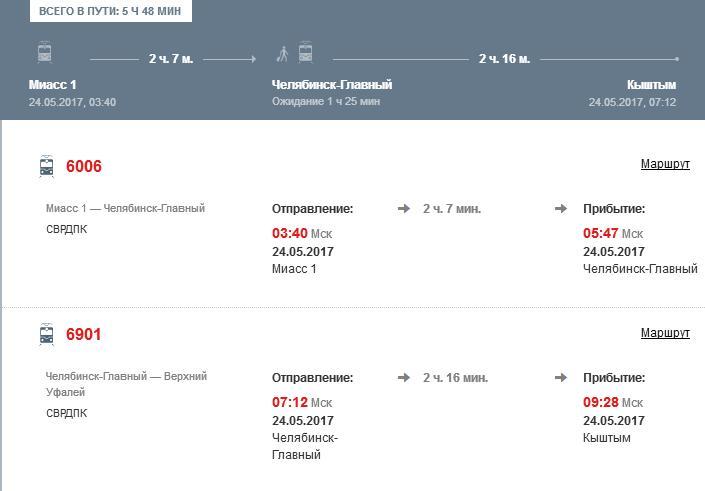Image resolution: width=705 pixels, height=491 pixels.
Task: Click the train icon beside train number 6006
Action: [x=47, y=167]
